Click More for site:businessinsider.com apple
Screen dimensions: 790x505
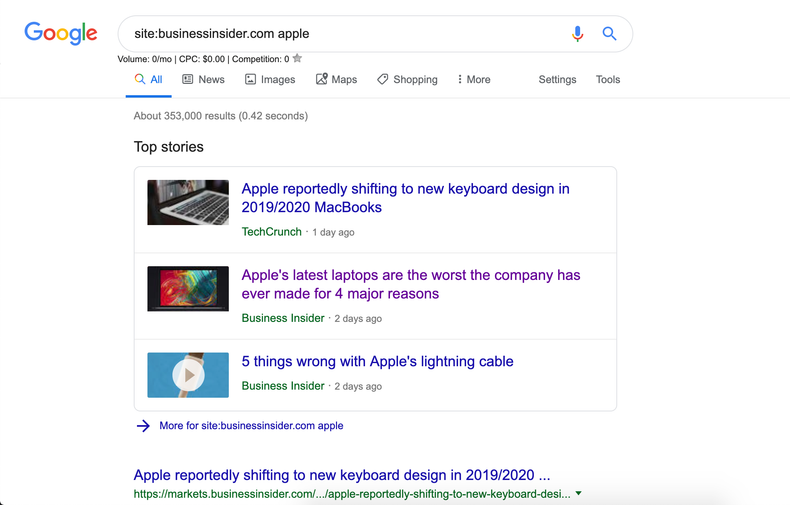tap(250, 426)
